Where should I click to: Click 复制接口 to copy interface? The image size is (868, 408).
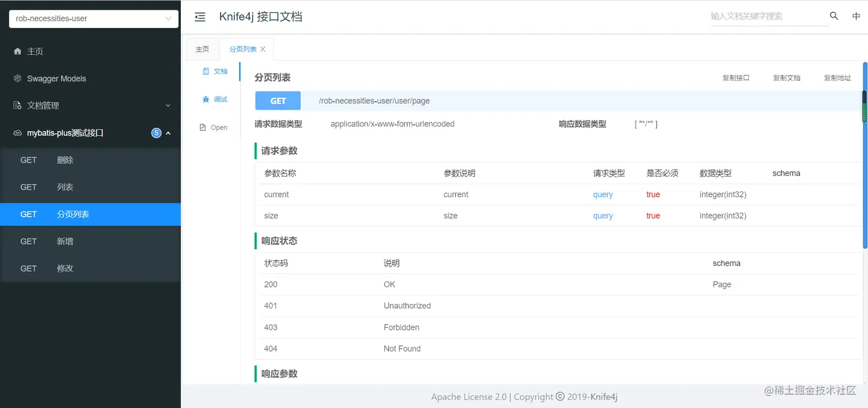(x=736, y=78)
